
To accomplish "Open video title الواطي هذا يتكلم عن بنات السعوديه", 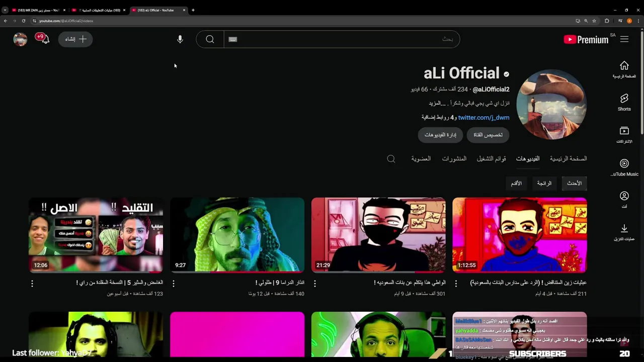I will click(410, 283).
